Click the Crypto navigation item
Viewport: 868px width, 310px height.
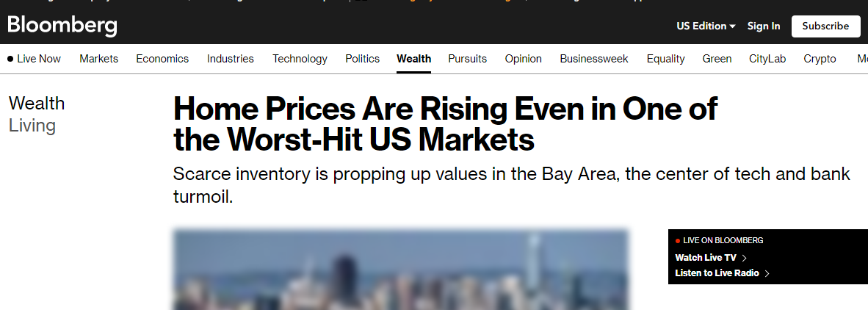tap(820, 59)
